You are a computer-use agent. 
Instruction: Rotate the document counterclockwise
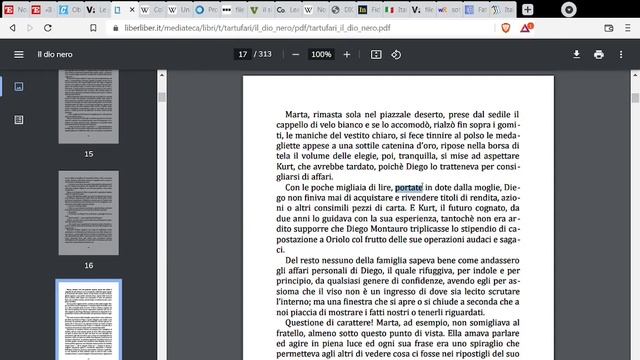tap(396, 55)
